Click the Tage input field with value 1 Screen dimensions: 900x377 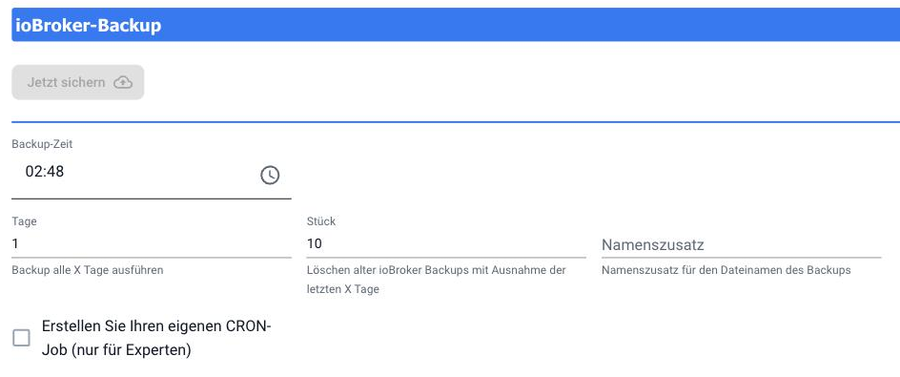[152, 244]
